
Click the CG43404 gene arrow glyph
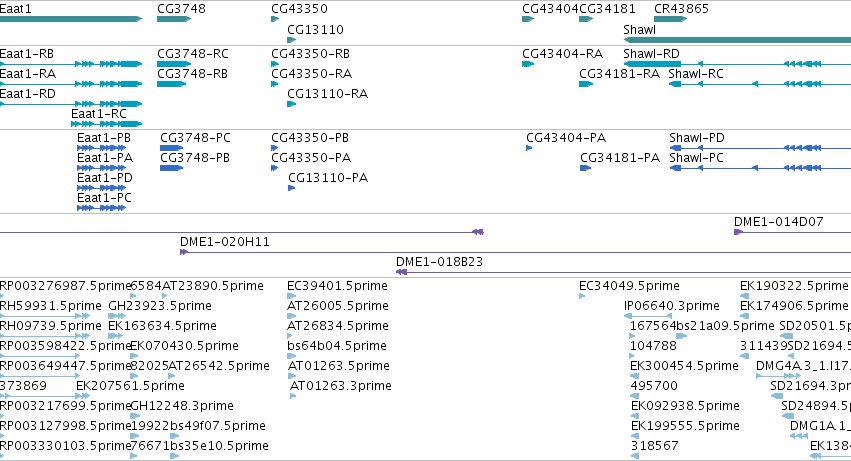pos(528,19)
